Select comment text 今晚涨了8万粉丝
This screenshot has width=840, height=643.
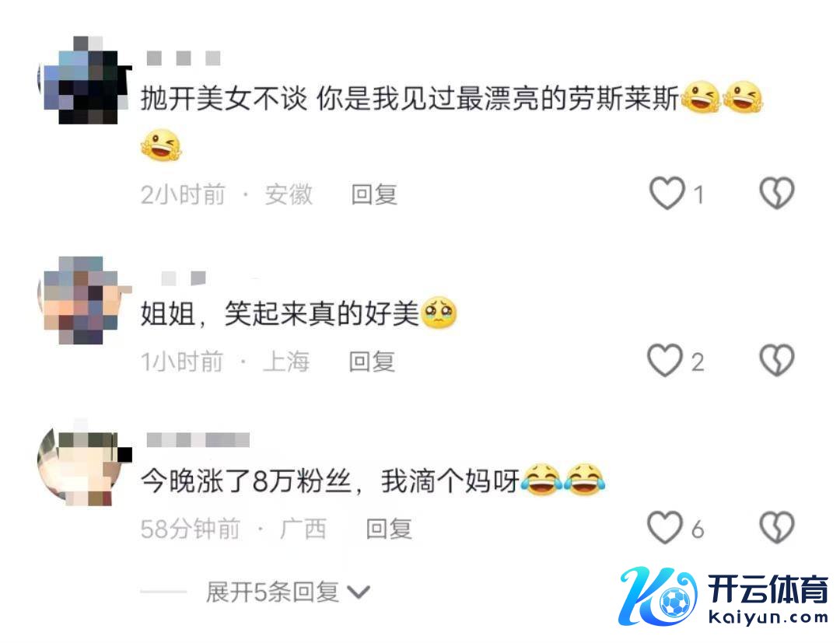(247, 481)
